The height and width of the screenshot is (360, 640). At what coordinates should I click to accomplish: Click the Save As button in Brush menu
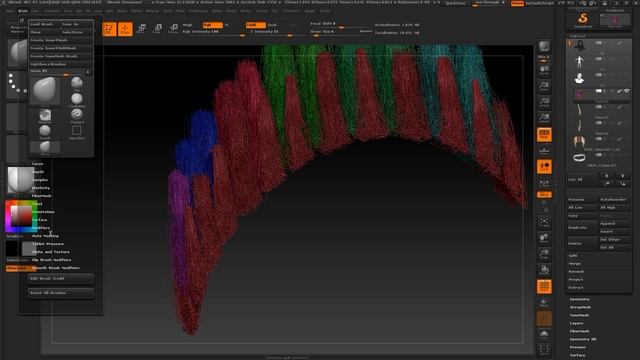point(76,24)
